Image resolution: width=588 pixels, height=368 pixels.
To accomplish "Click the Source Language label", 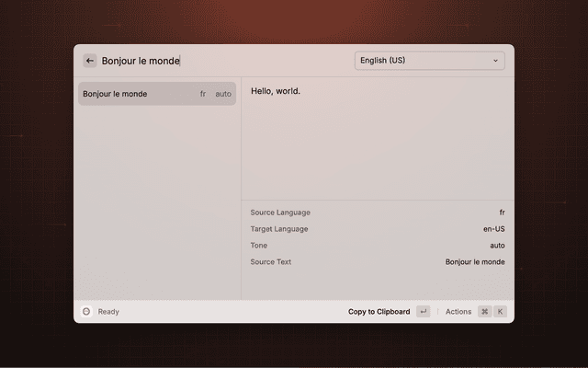I will tap(280, 213).
